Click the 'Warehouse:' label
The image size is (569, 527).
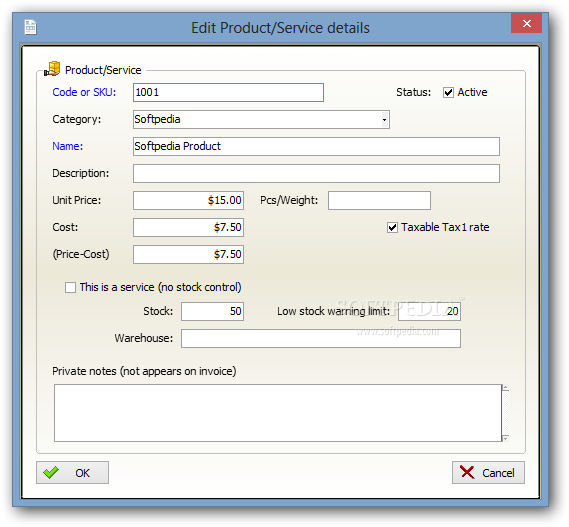(144, 338)
